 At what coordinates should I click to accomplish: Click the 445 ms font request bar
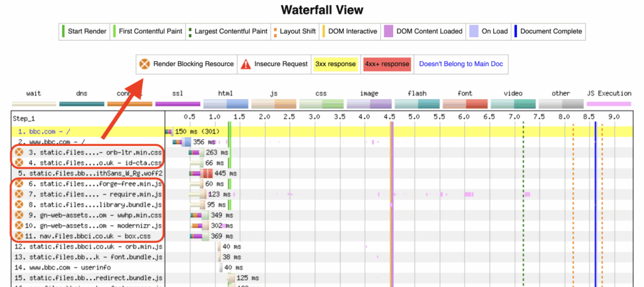tap(201, 173)
